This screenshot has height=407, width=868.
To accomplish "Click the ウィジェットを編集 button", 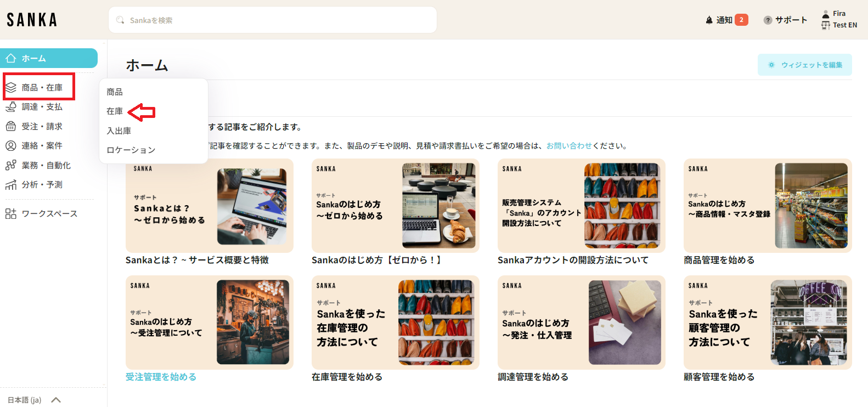I will tap(805, 65).
